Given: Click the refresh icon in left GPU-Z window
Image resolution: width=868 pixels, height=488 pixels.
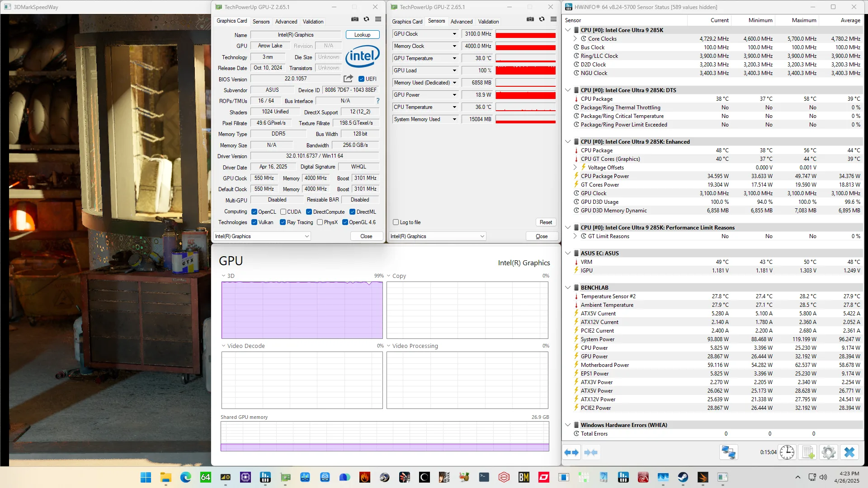Looking at the screenshot, I should coord(367,19).
